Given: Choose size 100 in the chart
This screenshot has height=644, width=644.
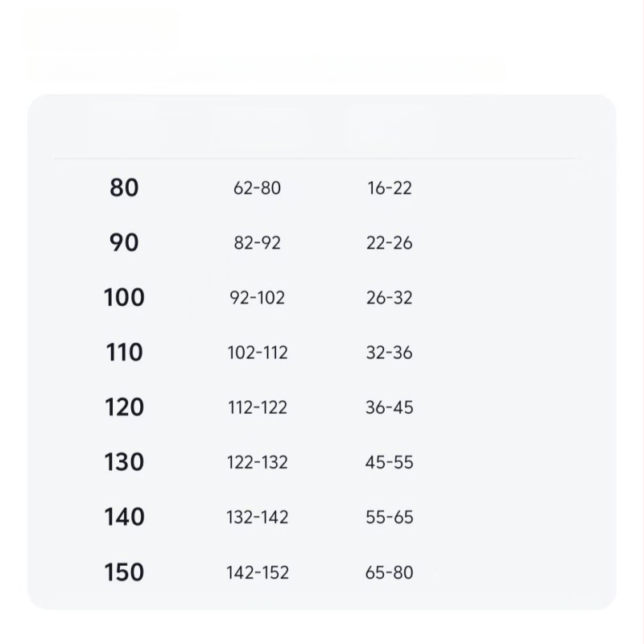Looking at the screenshot, I should [x=124, y=298].
